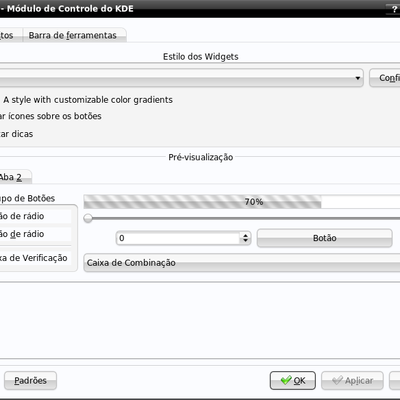400x400 pixels.
Task: Switch to the Aba 2 preview tab
Action: tap(15, 177)
